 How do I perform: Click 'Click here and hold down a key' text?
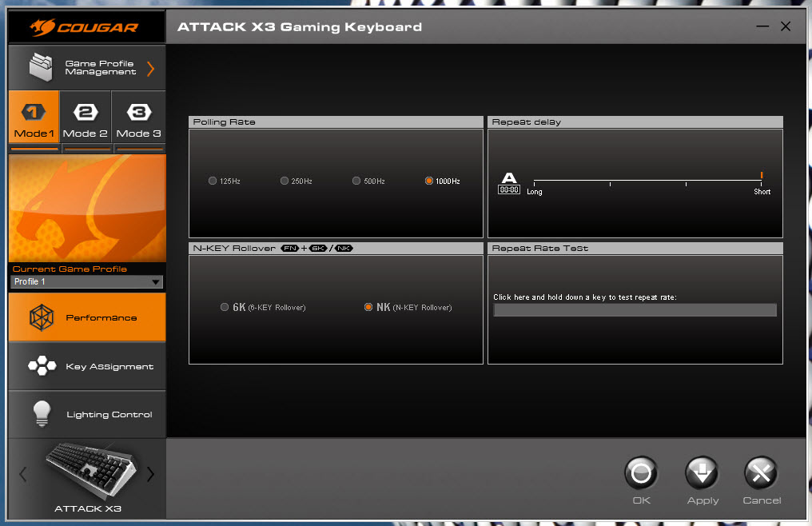point(585,297)
